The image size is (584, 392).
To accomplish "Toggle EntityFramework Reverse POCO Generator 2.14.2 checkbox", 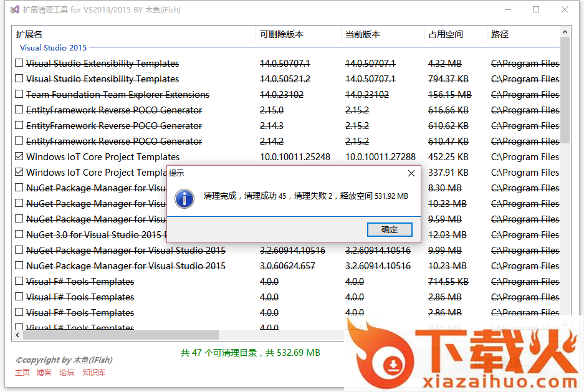I will tap(19, 141).
